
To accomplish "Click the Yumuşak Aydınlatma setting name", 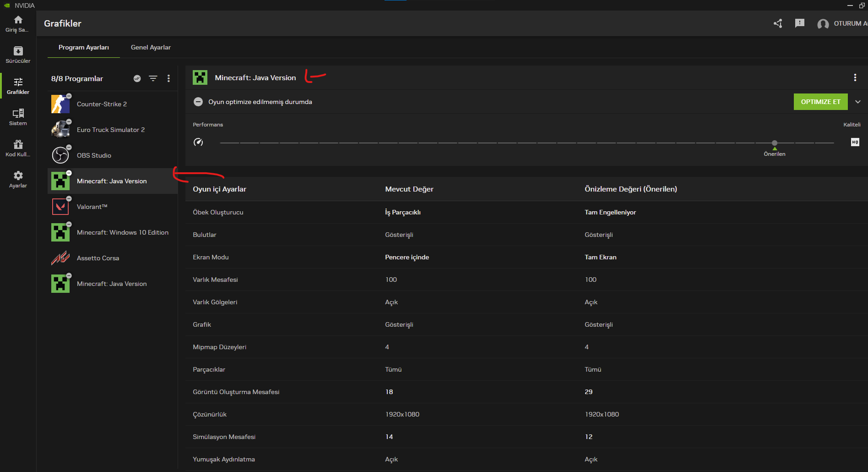I will [x=224, y=459].
